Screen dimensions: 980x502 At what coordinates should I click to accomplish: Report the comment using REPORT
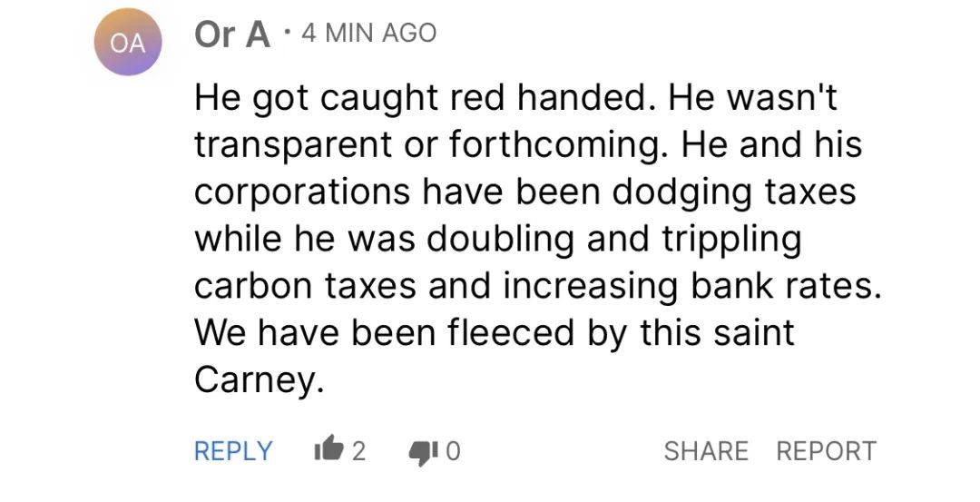coord(827,451)
